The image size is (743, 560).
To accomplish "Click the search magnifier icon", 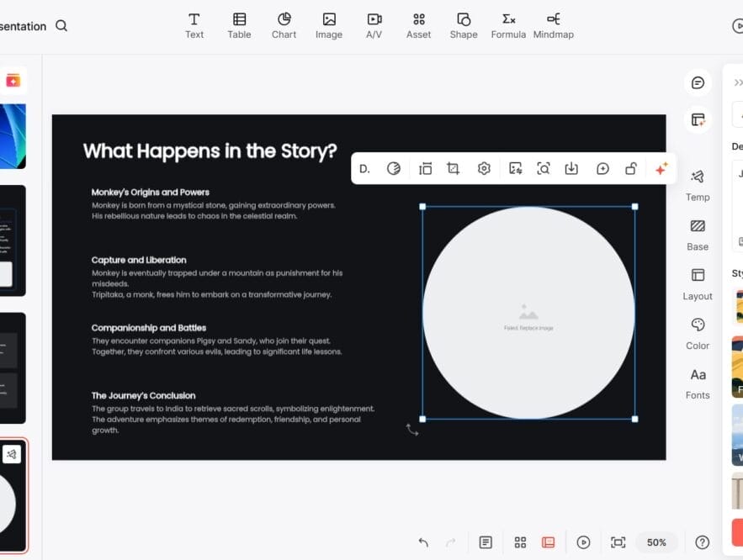I will point(61,26).
